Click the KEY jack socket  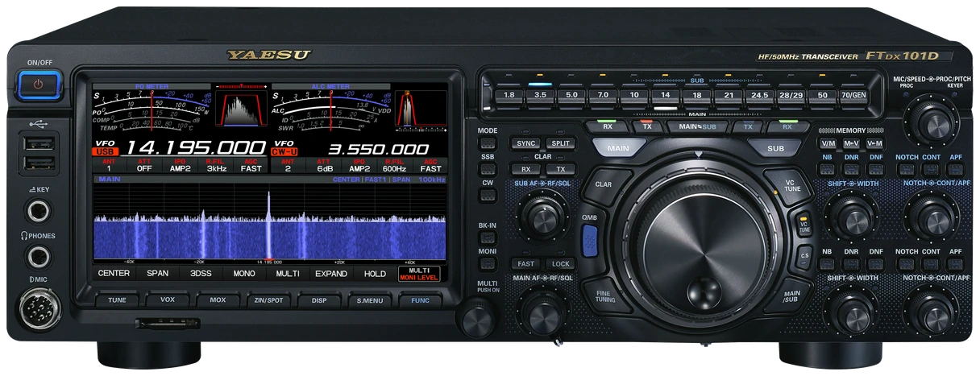tap(39, 211)
